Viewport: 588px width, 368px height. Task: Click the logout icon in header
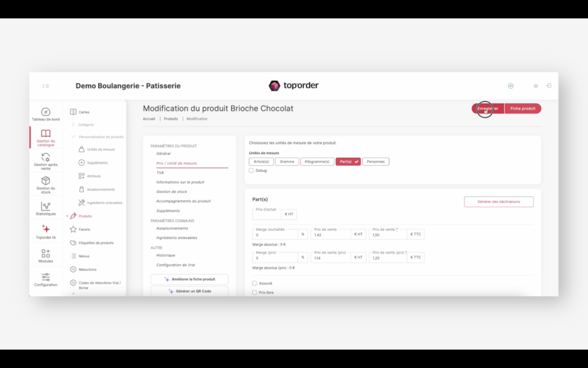tap(548, 86)
